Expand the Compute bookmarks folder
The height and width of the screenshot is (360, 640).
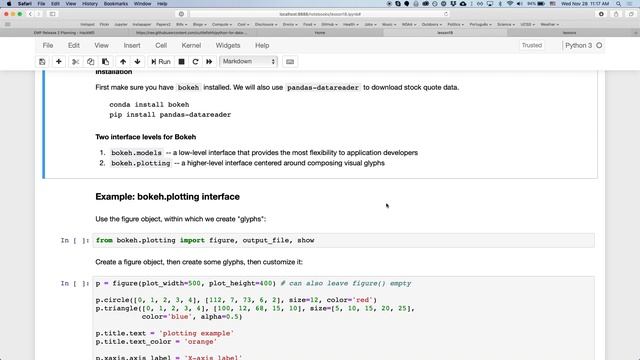point(221,24)
